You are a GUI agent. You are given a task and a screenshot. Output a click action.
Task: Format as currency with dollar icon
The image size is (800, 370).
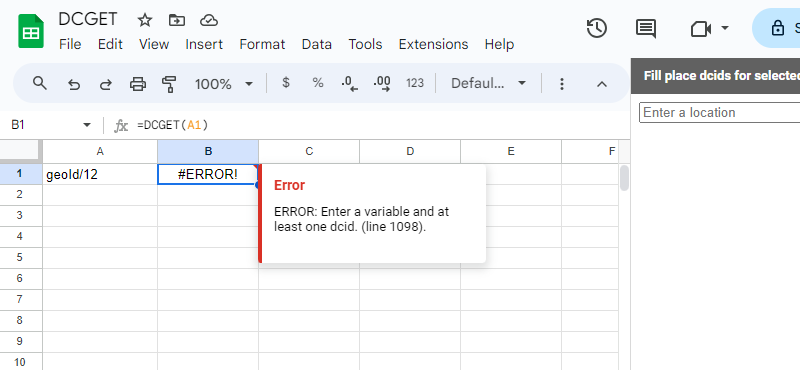click(x=286, y=83)
